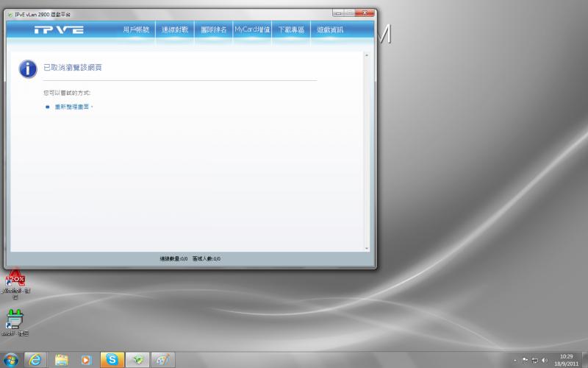Viewport: 588px width, 368px height.
Task: Click the IPvE logo in the header
Action: pyautogui.click(x=59, y=29)
